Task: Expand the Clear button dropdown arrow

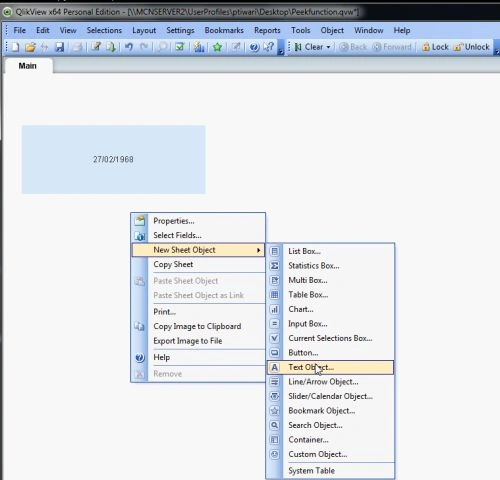Action: pyautogui.click(x=328, y=47)
